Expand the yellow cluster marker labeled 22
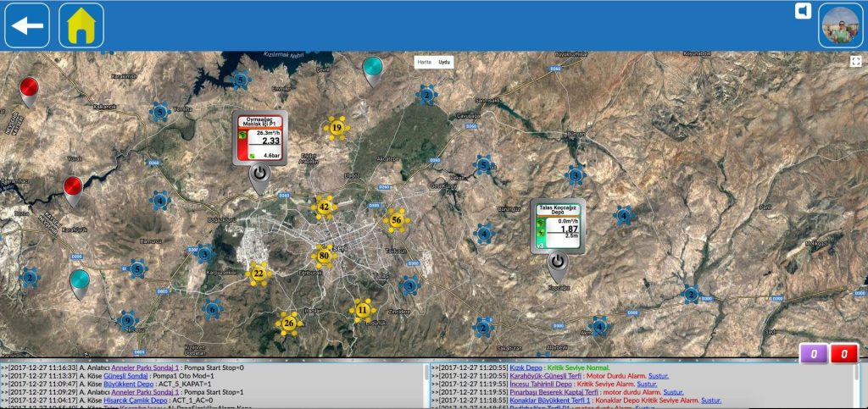This screenshot has height=409, width=868. point(258,274)
